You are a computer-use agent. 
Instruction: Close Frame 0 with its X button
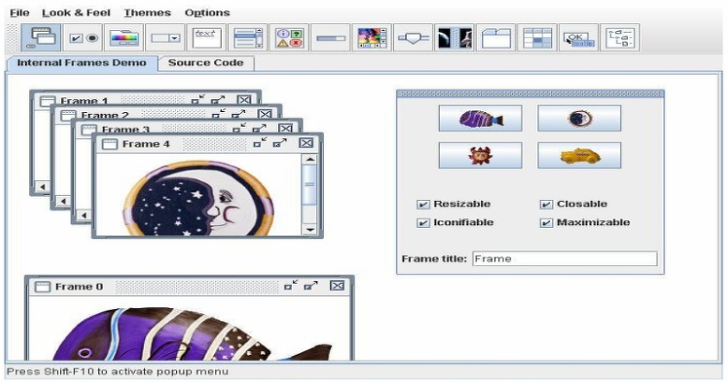coord(337,285)
